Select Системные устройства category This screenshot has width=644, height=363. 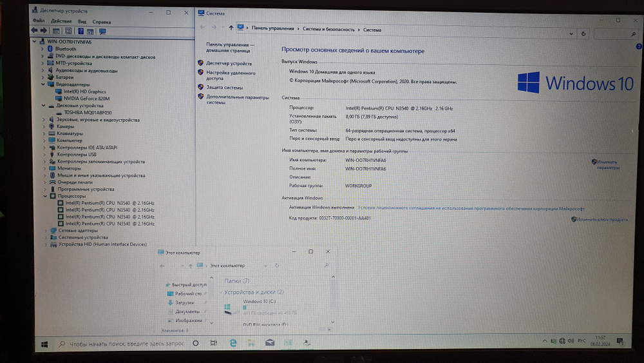pos(83,238)
